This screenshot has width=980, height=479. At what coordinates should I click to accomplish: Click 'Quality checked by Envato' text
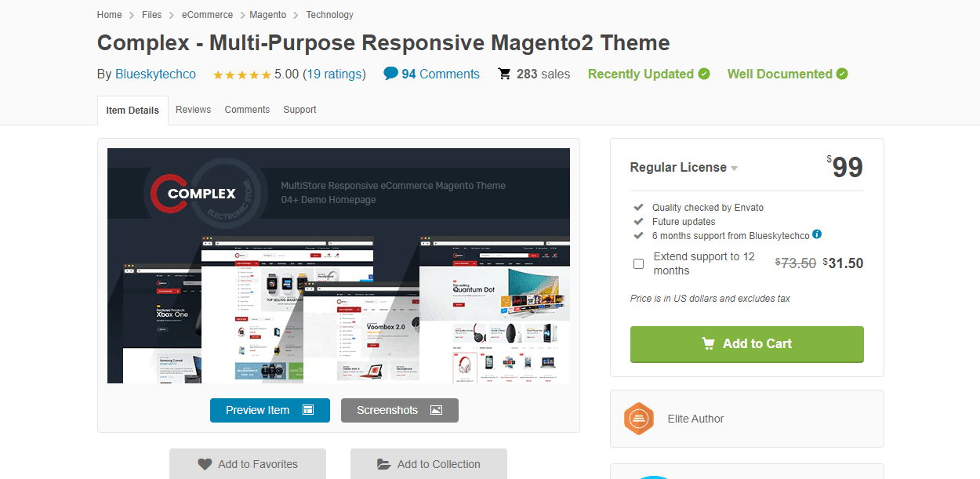708,208
